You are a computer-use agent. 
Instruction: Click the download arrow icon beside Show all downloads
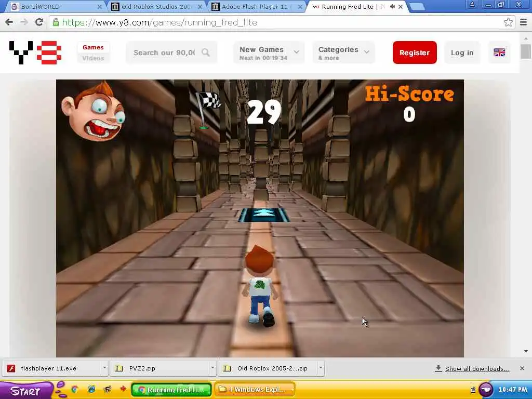pos(438,368)
